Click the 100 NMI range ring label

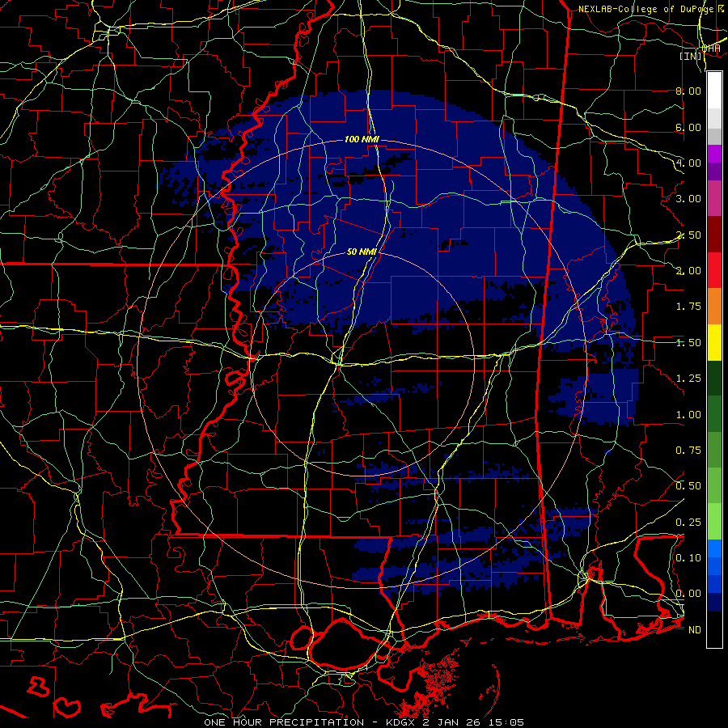coord(362,139)
